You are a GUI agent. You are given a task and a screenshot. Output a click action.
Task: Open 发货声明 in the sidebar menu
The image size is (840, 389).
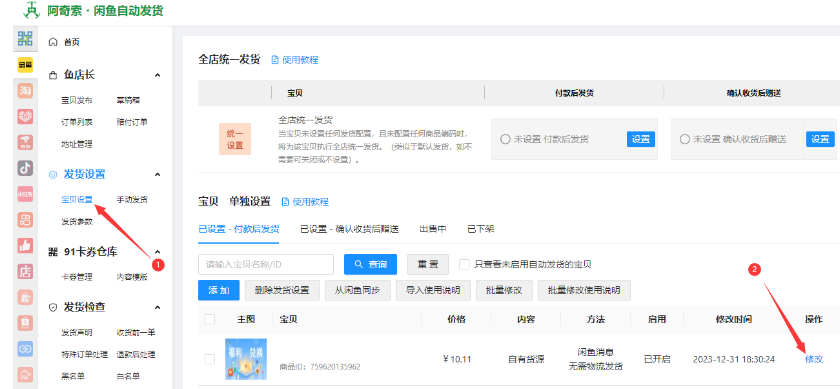[77, 333]
